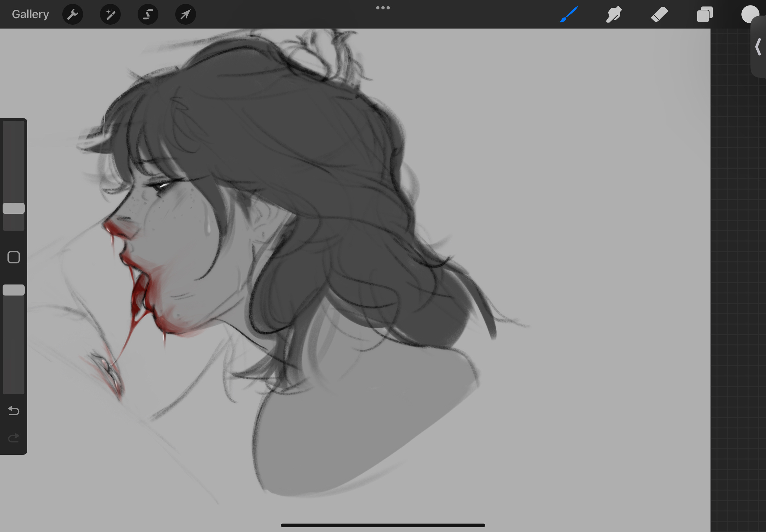The width and height of the screenshot is (766, 532).
Task: Tap the Undo arrow in sidebar
Action: point(14,411)
